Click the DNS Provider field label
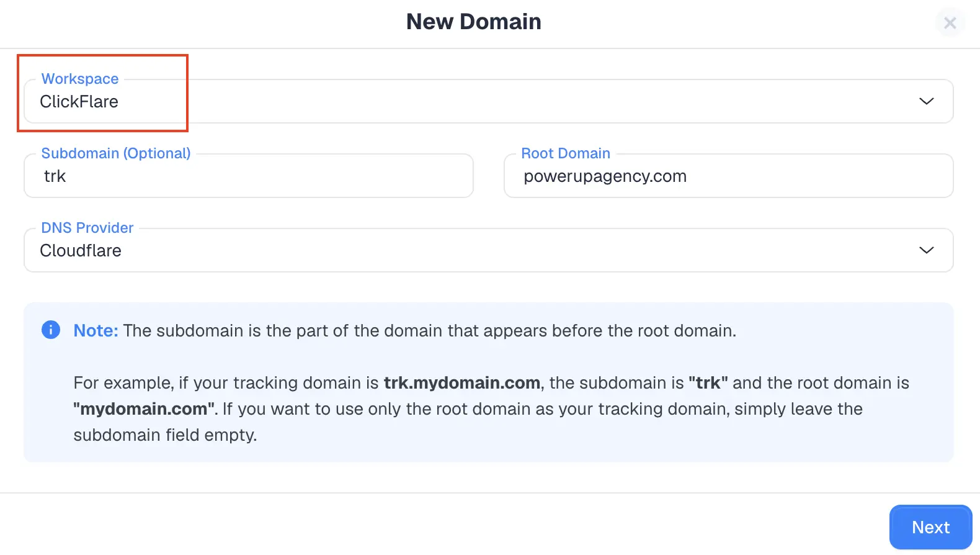The width and height of the screenshot is (980, 555). point(87,228)
